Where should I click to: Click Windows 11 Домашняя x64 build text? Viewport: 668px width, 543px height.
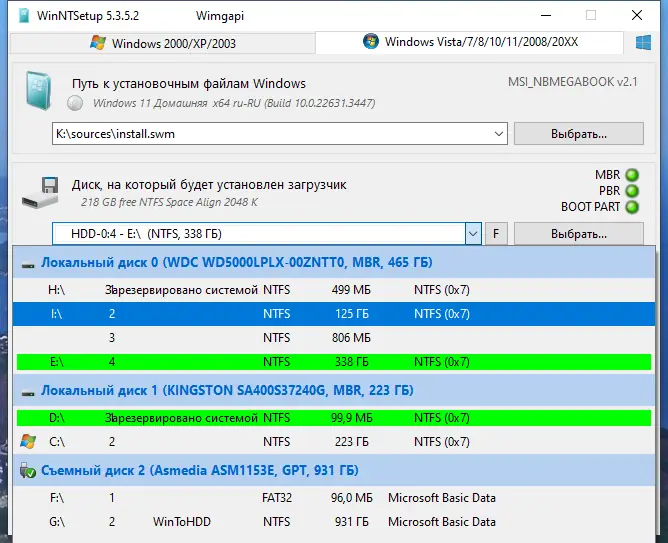[x=234, y=103]
